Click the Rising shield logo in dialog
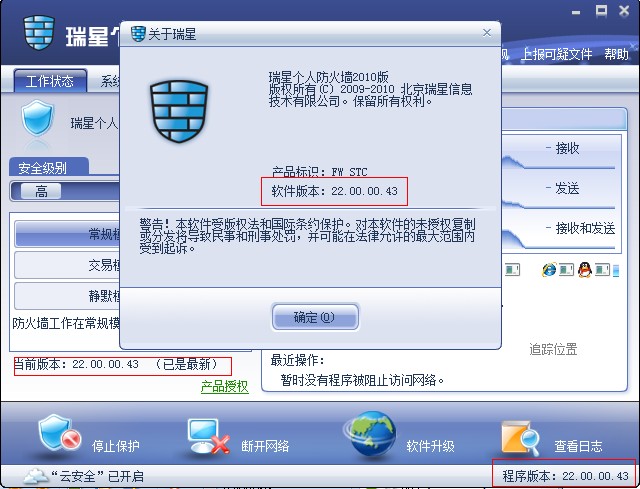Viewport: 640px width, 489px height. 179,111
